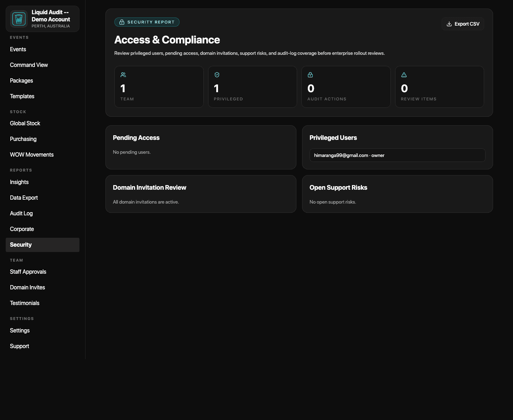Click the Perth, Australia location text
513x420 pixels.
pos(51,26)
